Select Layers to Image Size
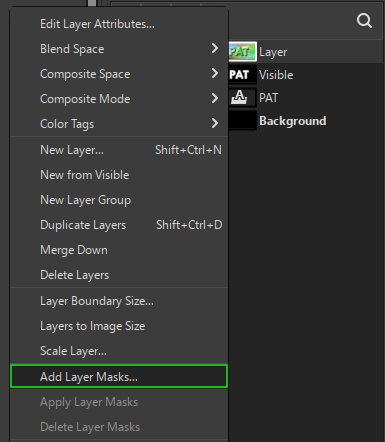Viewport: 385px width, 442px height. (119, 326)
